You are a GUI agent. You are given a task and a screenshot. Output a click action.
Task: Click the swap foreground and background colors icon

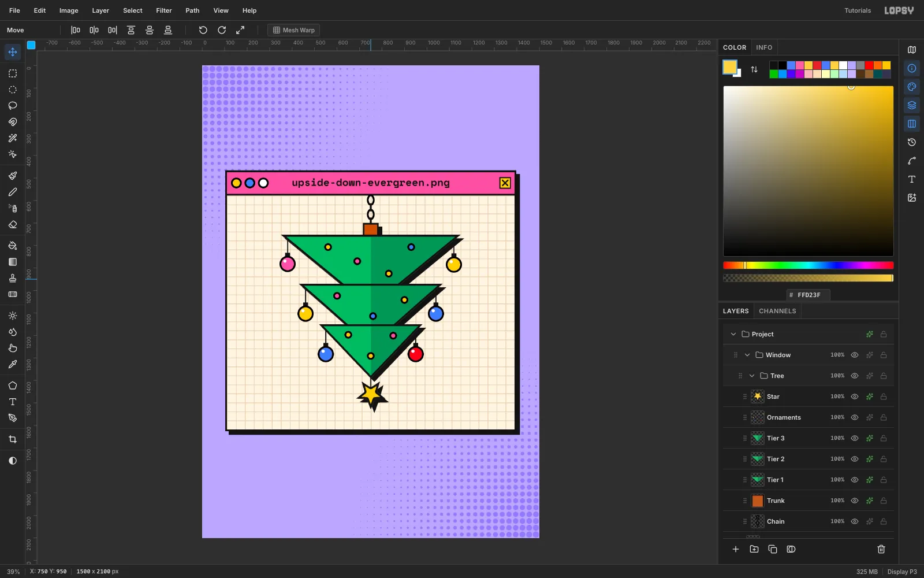[x=754, y=69]
